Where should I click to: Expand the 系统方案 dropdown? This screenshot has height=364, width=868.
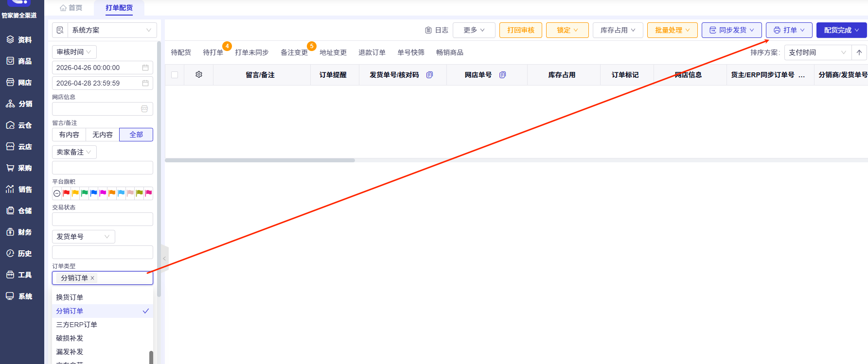coord(112,30)
